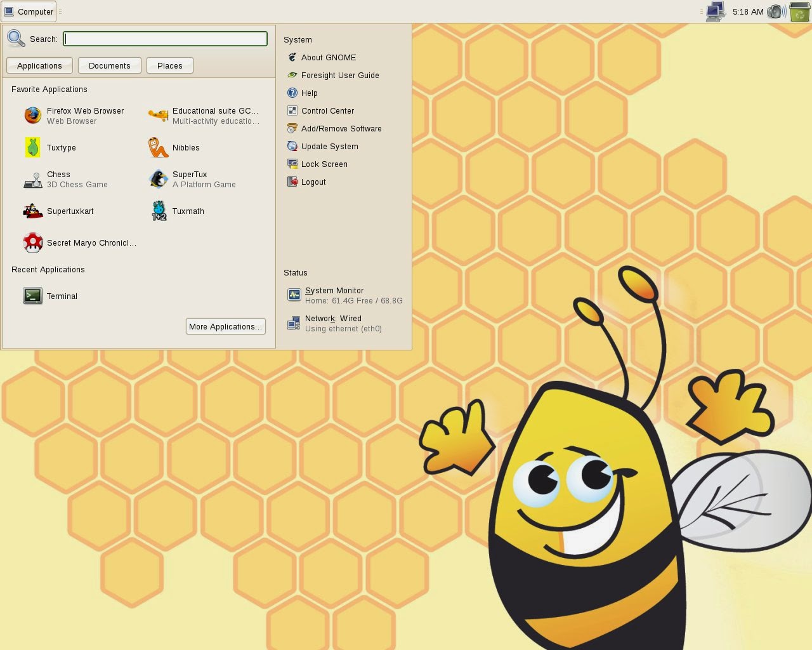This screenshot has height=650, width=812.
Task: Switch to the Places tab
Action: click(x=169, y=65)
